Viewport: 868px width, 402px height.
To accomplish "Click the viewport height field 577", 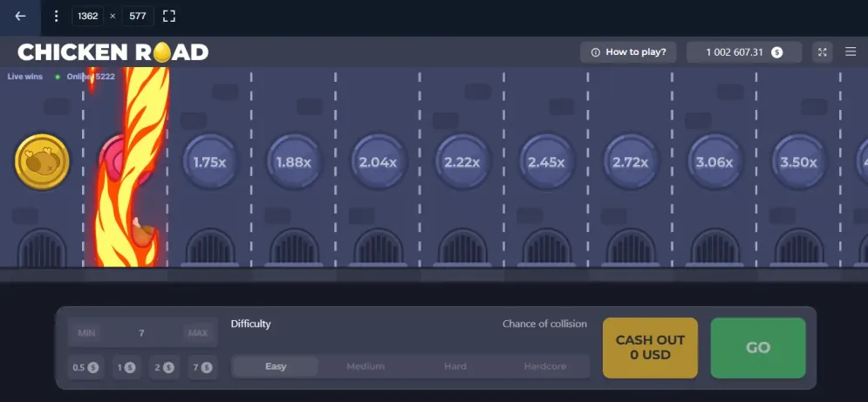I will 137,16.
